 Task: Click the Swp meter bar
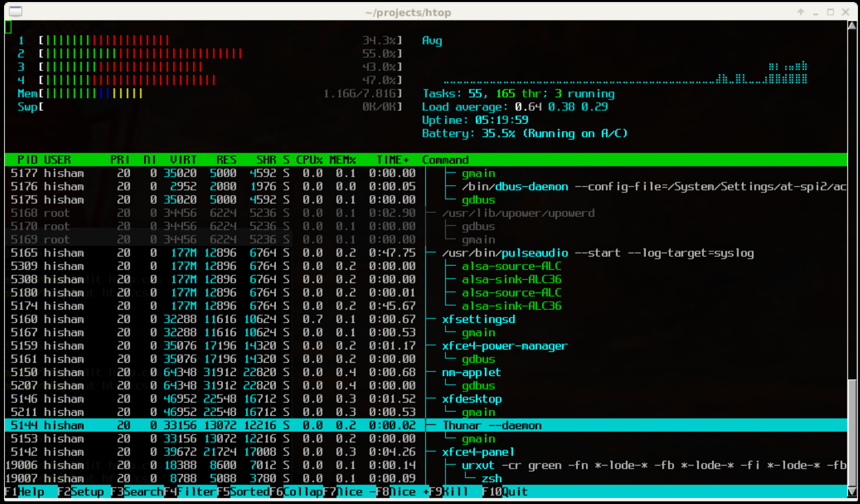point(220,107)
